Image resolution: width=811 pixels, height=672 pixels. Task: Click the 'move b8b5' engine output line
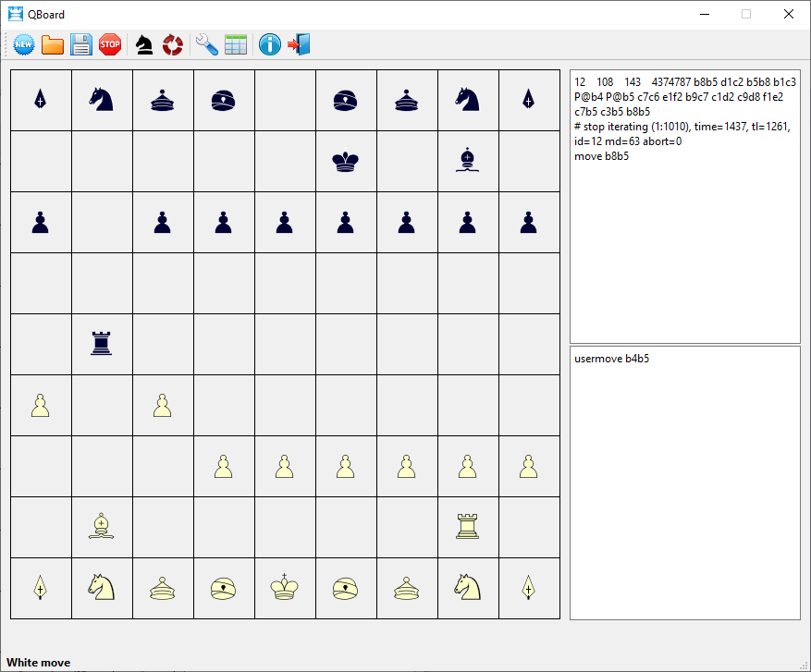[x=601, y=156]
